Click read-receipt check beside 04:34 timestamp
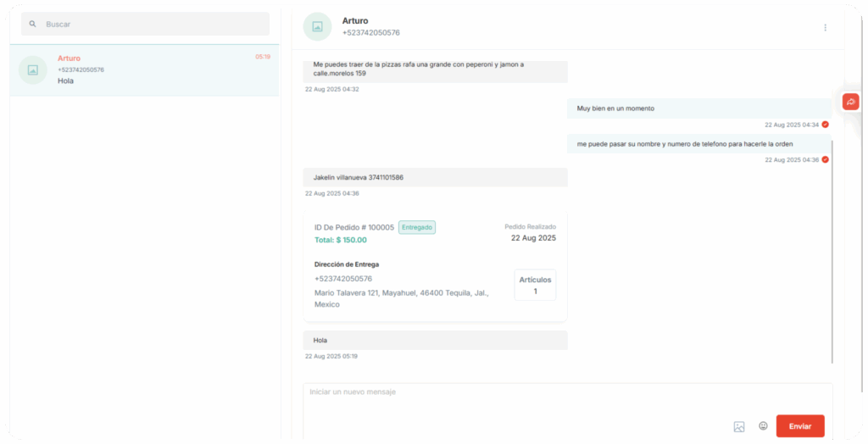868x444 pixels. (825, 125)
